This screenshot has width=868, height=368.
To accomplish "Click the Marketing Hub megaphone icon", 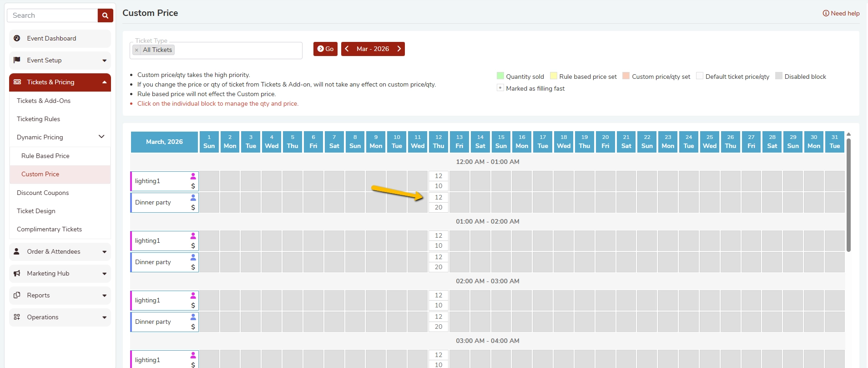I will (17, 273).
